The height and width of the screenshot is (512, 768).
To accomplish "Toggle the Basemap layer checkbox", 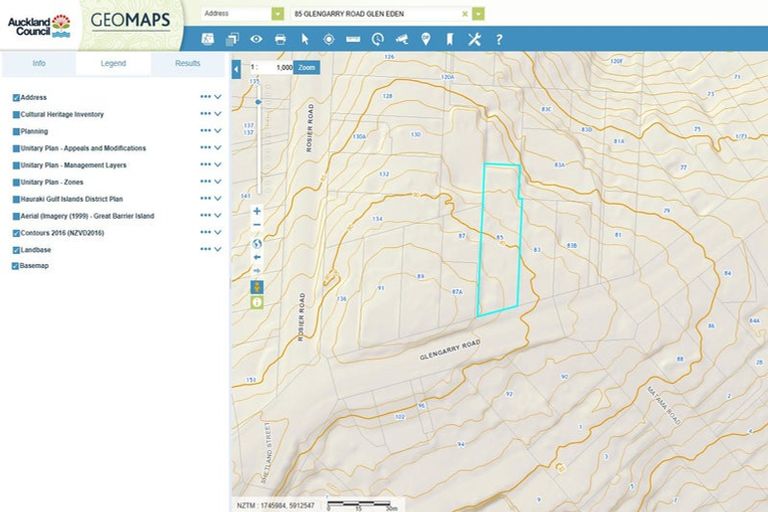I will [16, 266].
